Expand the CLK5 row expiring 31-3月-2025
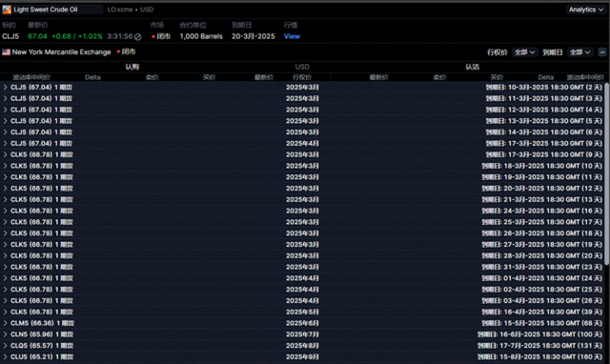This screenshot has height=364, width=610. [5, 267]
